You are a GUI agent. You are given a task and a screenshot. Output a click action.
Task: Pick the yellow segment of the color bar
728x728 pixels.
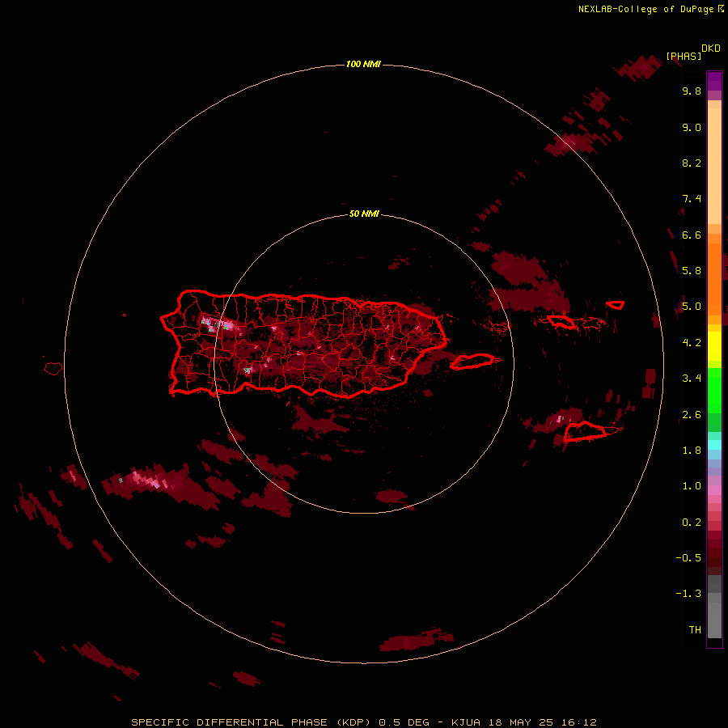click(x=714, y=346)
